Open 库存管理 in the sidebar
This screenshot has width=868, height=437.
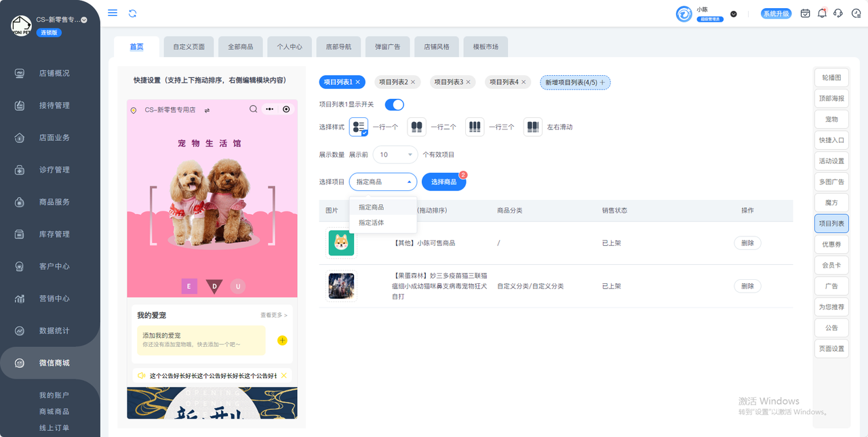coord(54,234)
